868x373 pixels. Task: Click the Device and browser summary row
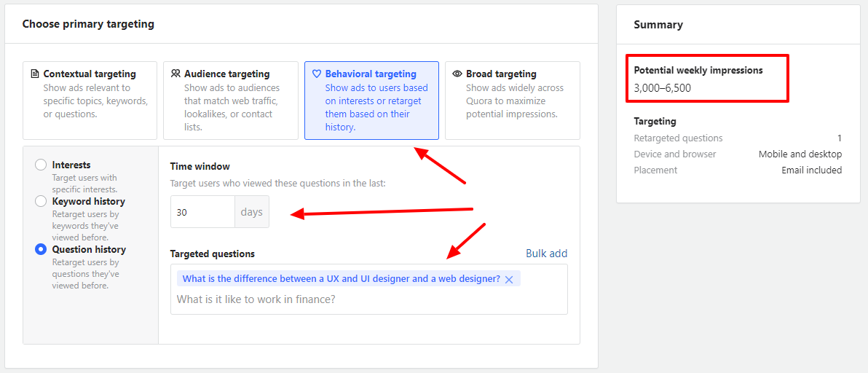click(x=737, y=154)
